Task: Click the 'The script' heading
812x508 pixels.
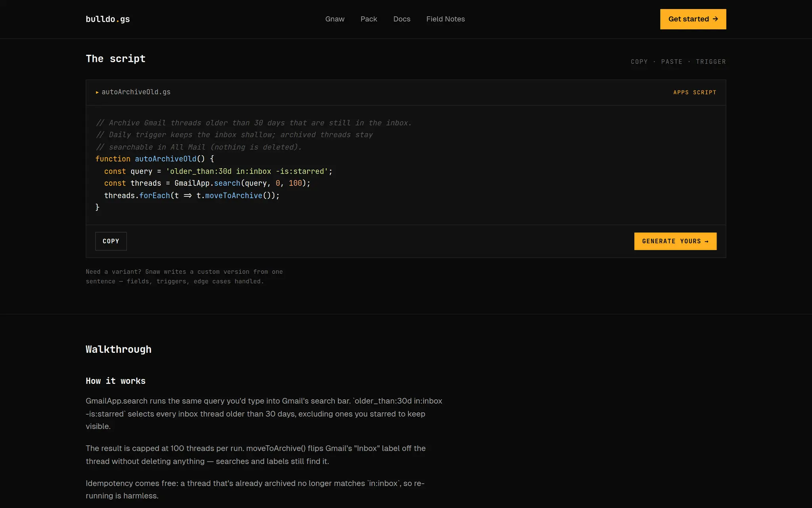Action: click(x=115, y=59)
